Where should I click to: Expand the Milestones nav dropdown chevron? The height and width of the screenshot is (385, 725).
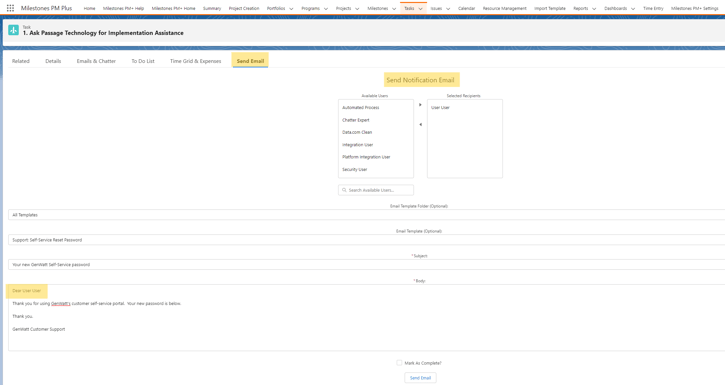(394, 8)
